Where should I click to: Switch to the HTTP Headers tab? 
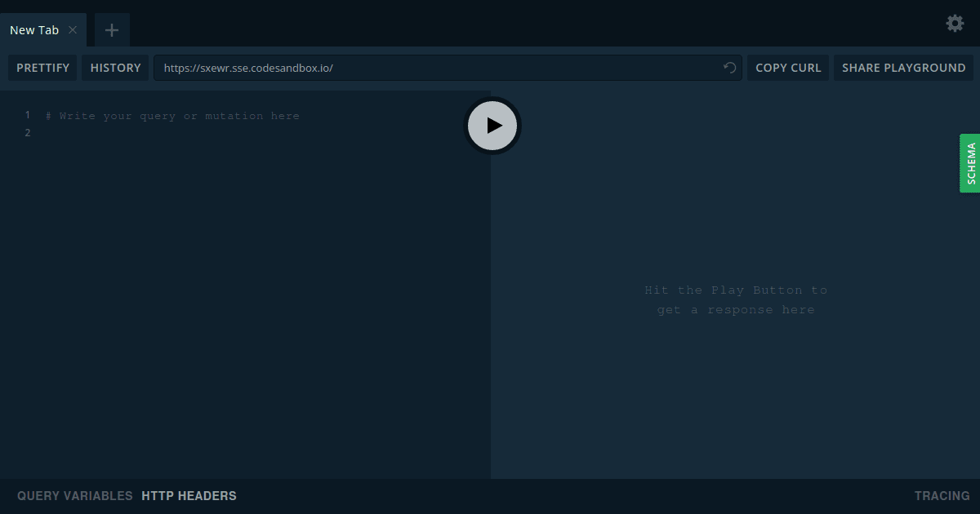(189, 495)
